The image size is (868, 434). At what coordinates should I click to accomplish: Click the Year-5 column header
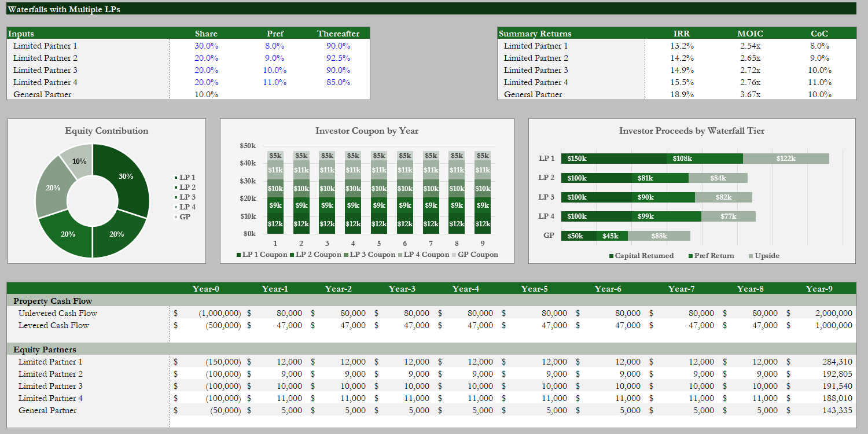(534, 289)
